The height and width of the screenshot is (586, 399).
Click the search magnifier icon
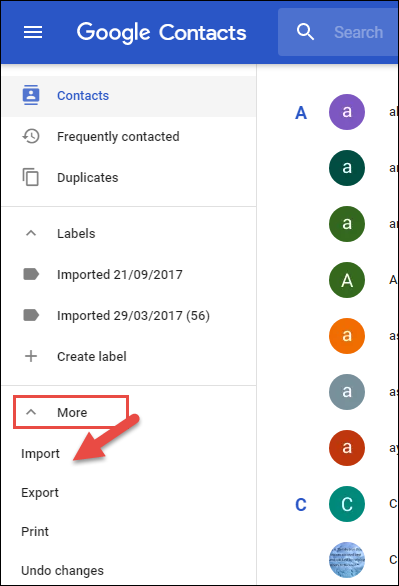click(x=305, y=32)
